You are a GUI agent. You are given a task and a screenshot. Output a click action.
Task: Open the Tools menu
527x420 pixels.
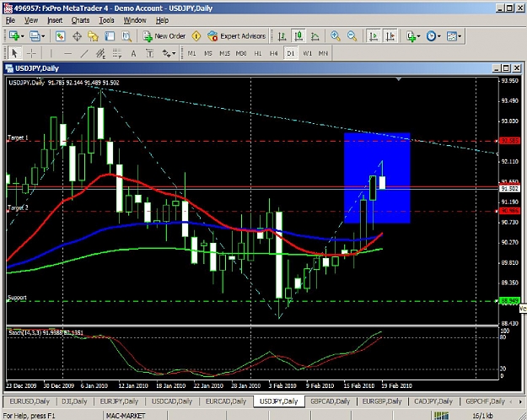click(106, 20)
